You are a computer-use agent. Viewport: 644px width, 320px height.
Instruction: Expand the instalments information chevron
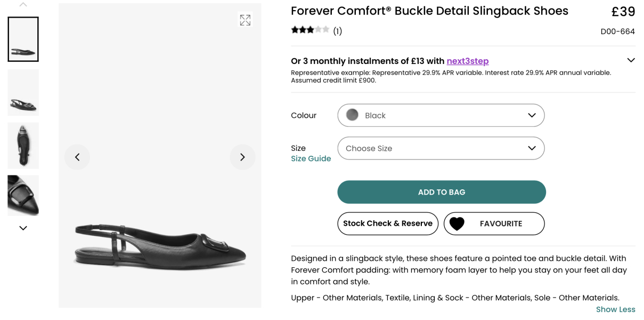tap(631, 60)
